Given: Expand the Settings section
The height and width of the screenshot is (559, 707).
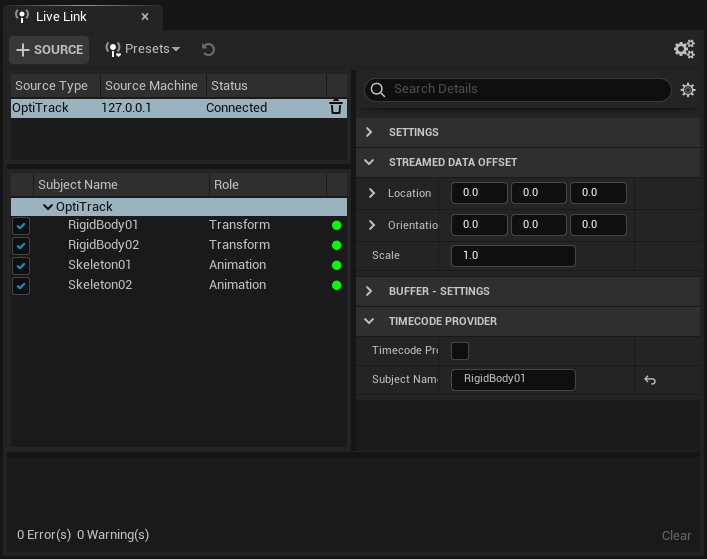Looking at the screenshot, I should click(369, 132).
